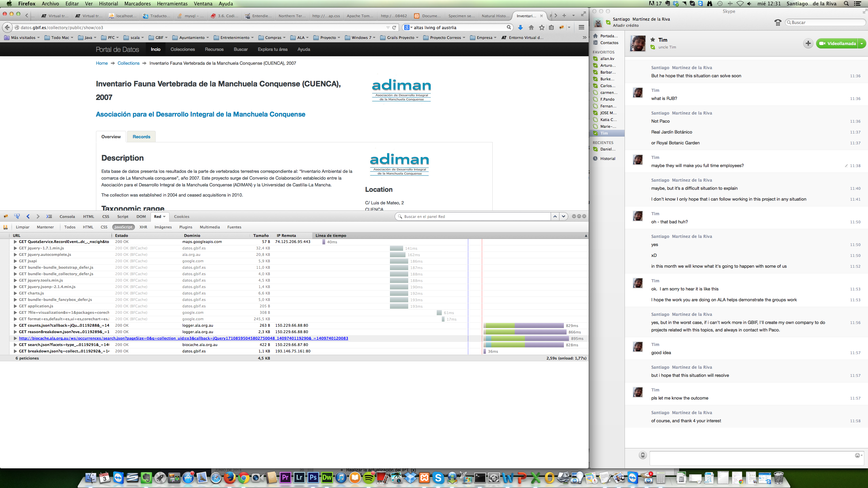Screen dimensions: 868x488
Task: Click the Firebug bug icon in the panel toolbar
Action: [x=6, y=216]
